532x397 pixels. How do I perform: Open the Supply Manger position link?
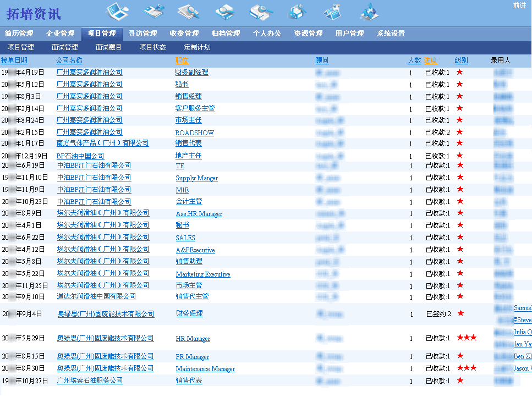[x=197, y=178]
